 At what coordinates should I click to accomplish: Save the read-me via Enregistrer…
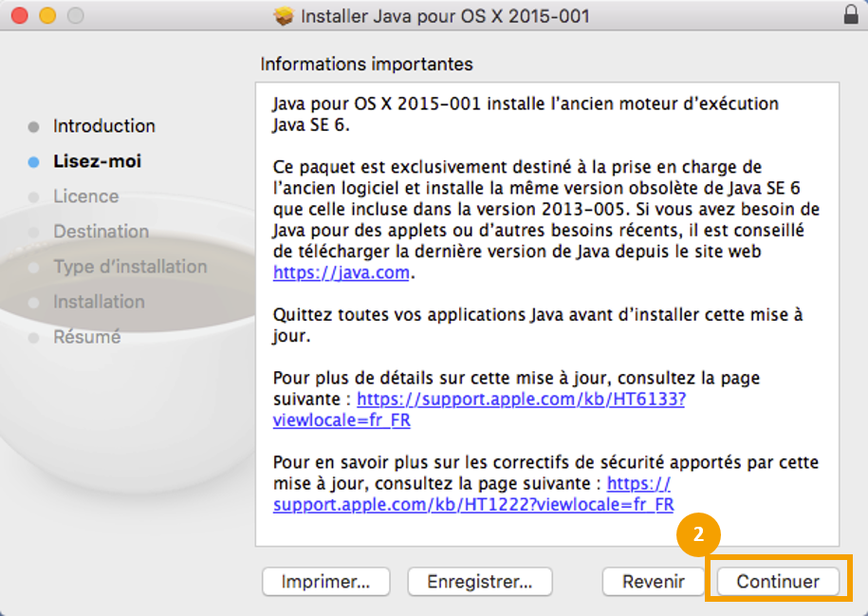point(479,581)
